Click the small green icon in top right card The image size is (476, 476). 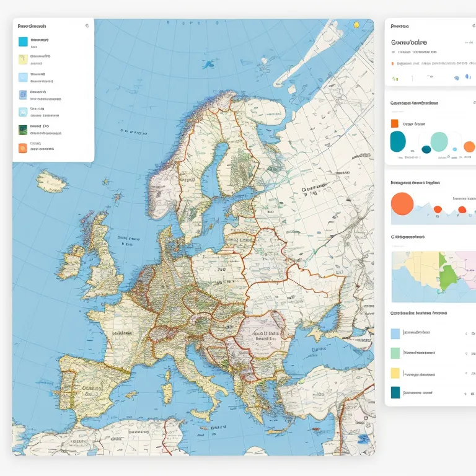coord(395,78)
